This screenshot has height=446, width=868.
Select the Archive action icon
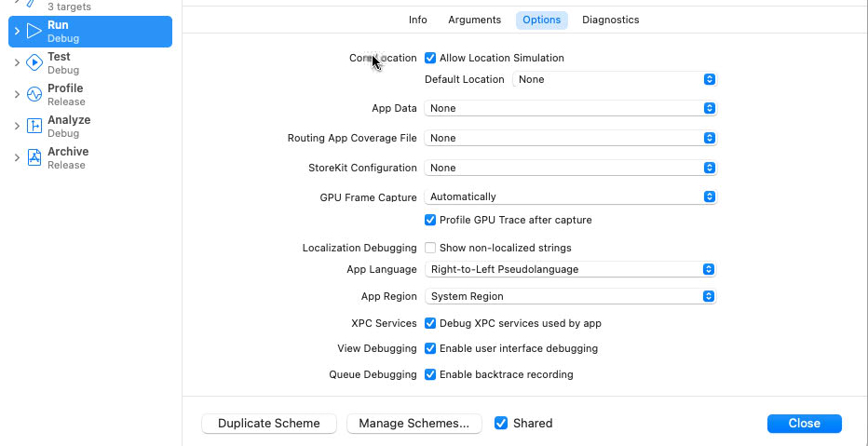[x=34, y=158]
